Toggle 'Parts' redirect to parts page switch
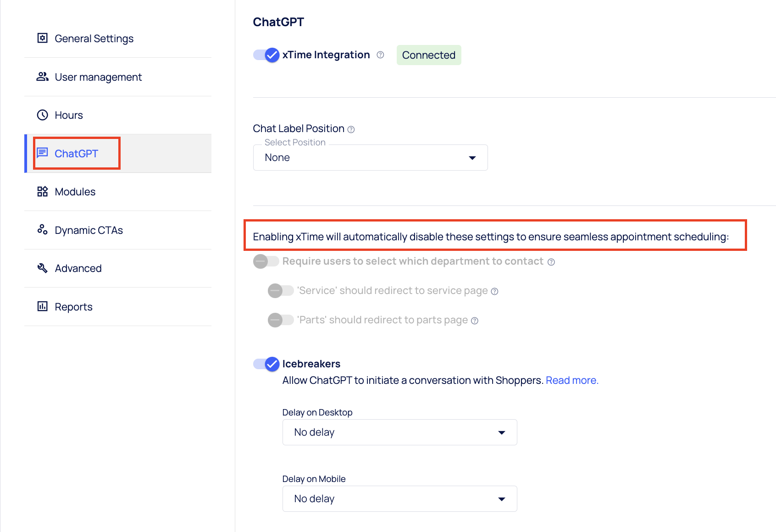The image size is (776, 532). click(281, 320)
